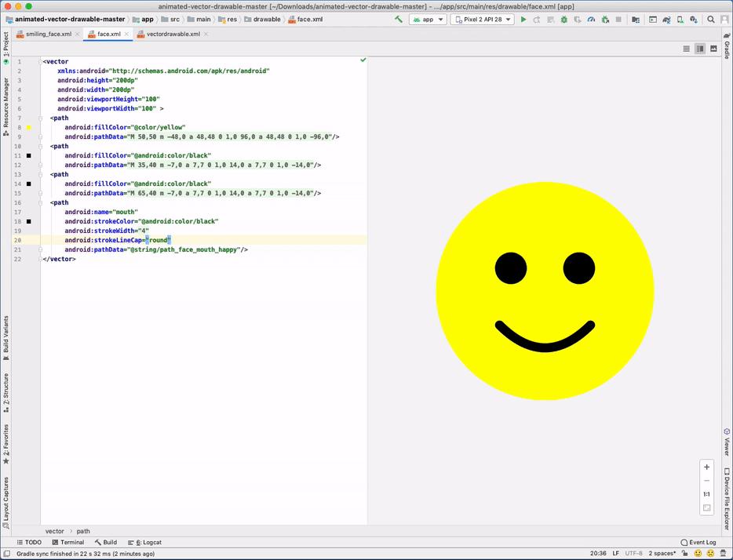Switch editor to code-only view
This screenshot has width=733, height=560.
(686, 49)
